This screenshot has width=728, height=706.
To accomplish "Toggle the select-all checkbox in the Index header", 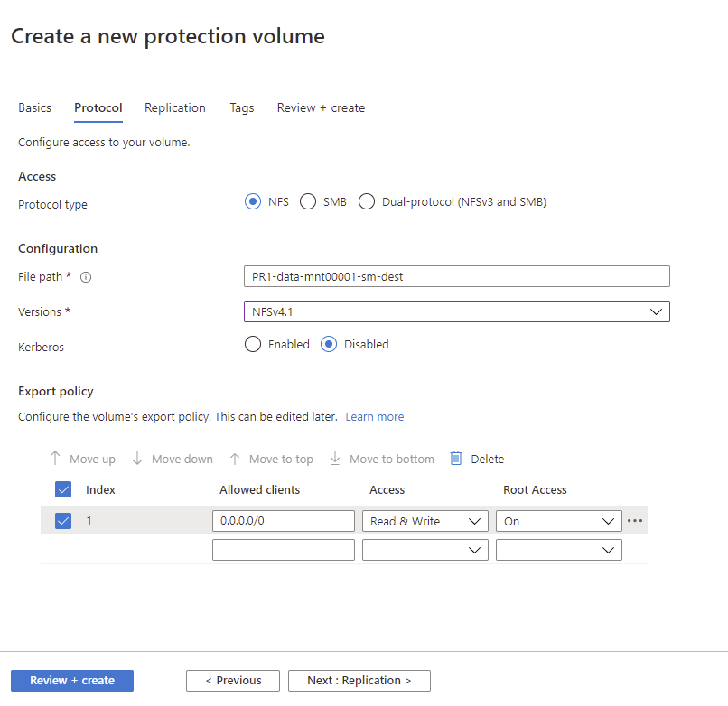I will point(63,489).
